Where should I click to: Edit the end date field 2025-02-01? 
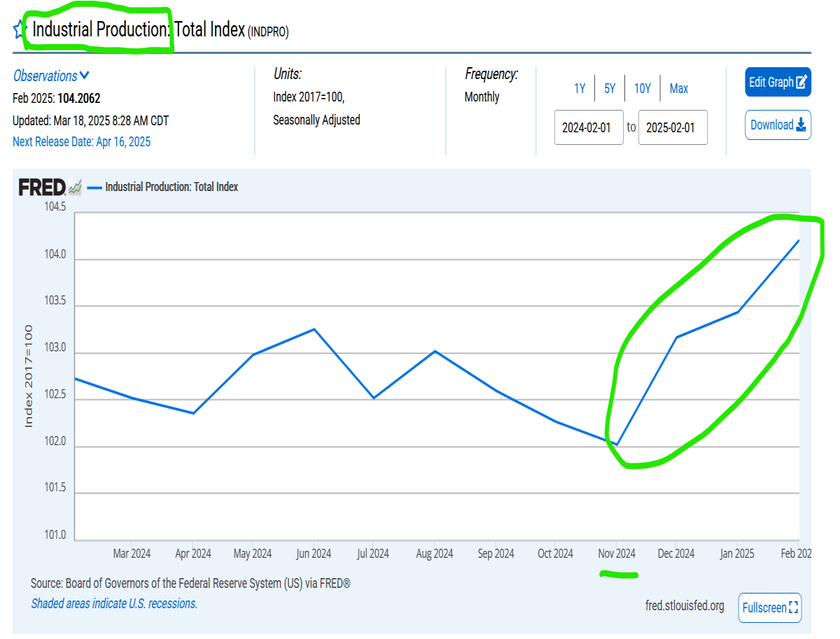point(673,127)
